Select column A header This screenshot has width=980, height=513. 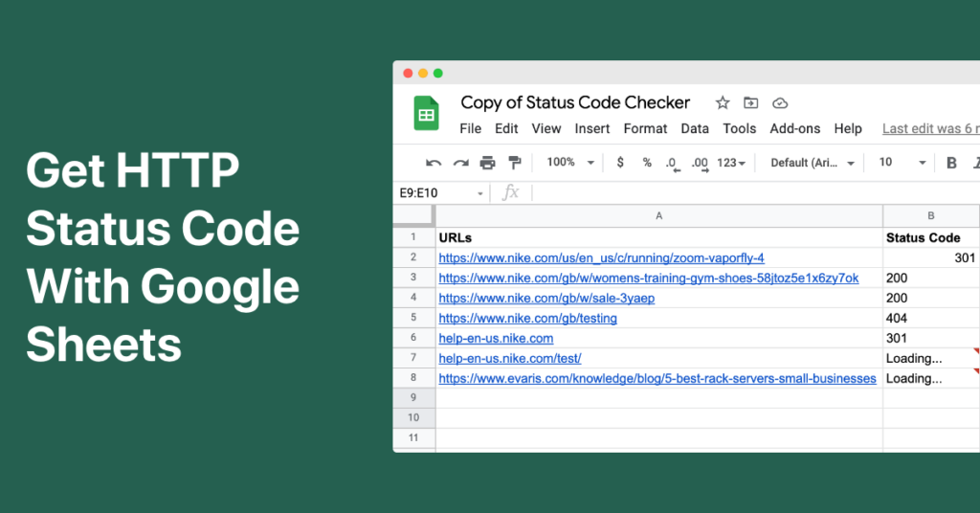(659, 215)
